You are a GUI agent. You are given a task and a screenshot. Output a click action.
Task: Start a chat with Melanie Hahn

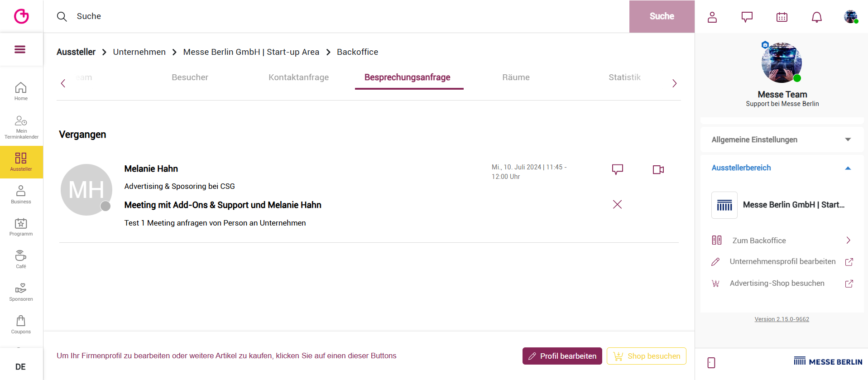coord(618,169)
